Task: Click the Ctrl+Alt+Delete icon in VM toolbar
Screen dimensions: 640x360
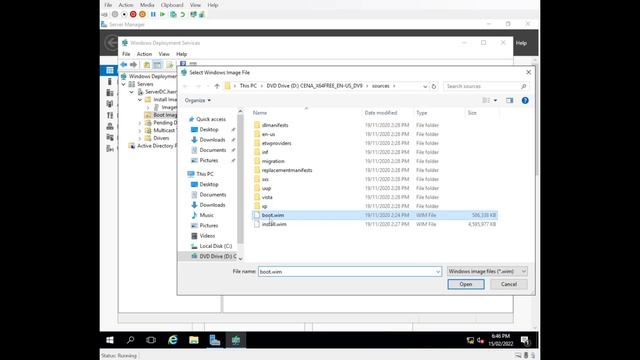Action: tap(105, 14)
